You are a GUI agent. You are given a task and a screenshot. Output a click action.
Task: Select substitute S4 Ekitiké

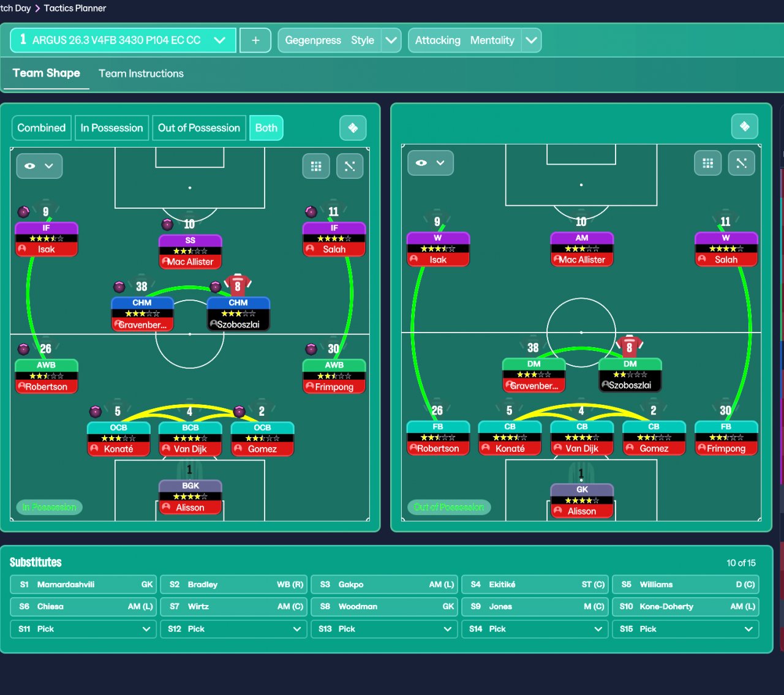pos(535,584)
